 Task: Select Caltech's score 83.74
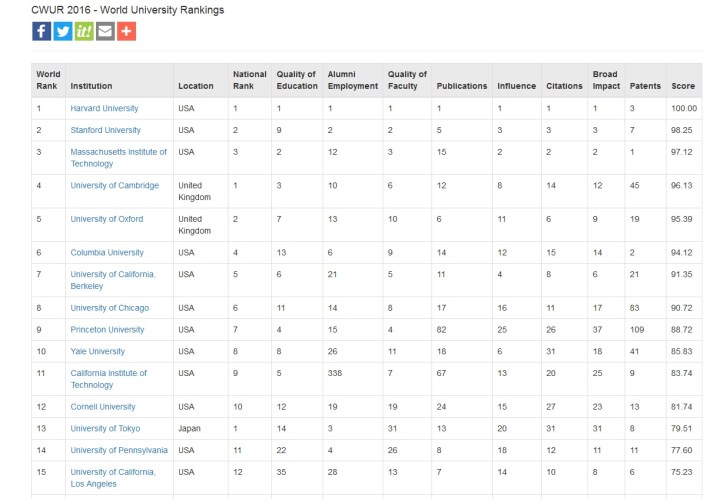click(681, 373)
